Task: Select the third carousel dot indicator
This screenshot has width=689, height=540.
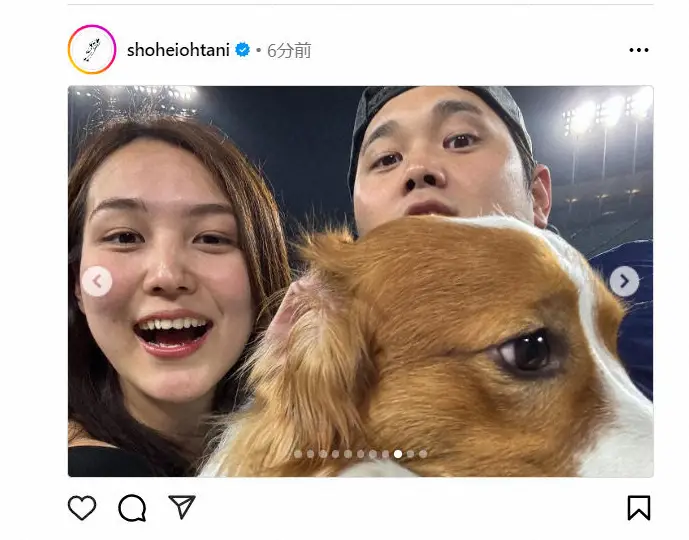Action: [x=323, y=454]
